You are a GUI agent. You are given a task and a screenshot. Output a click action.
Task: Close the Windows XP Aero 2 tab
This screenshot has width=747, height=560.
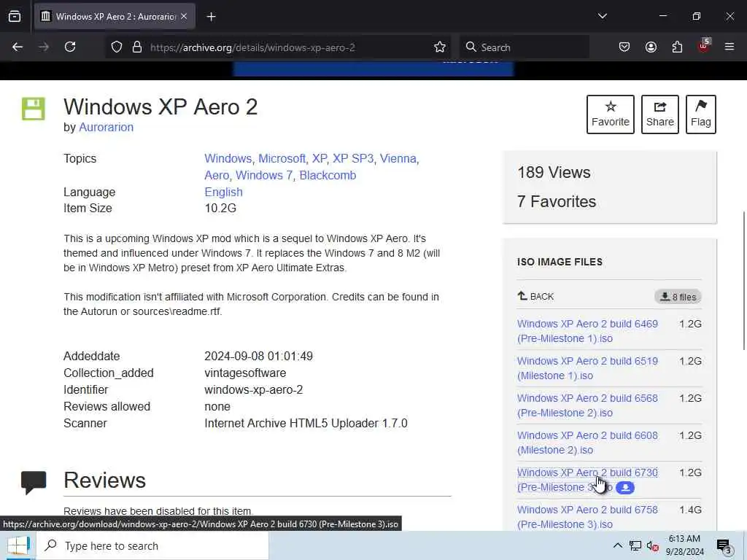pos(184,17)
